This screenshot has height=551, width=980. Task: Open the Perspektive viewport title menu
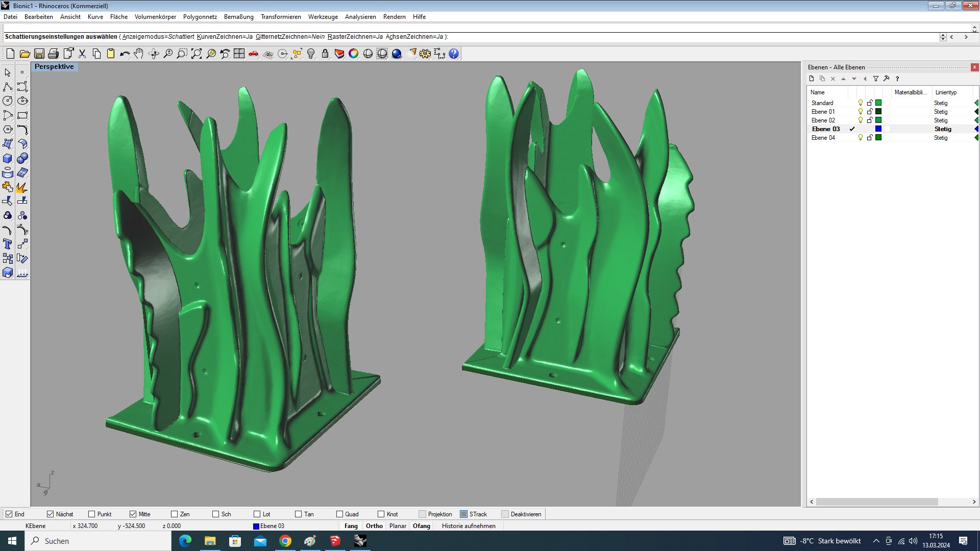click(x=54, y=67)
